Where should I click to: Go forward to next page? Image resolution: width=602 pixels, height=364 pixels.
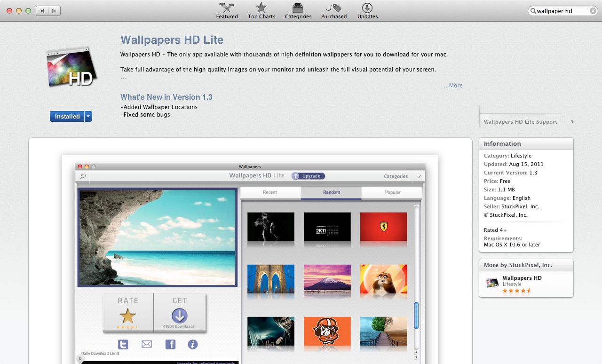[55, 10]
